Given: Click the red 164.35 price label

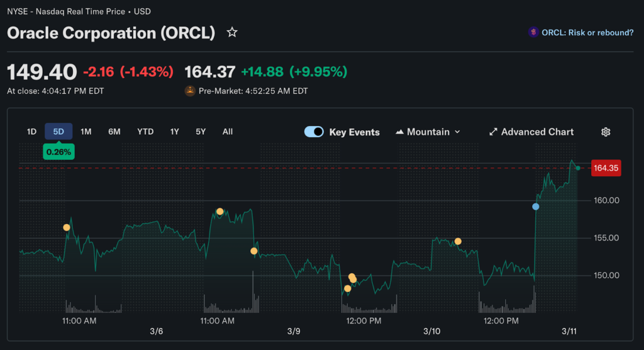Looking at the screenshot, I should pos(606,168).
